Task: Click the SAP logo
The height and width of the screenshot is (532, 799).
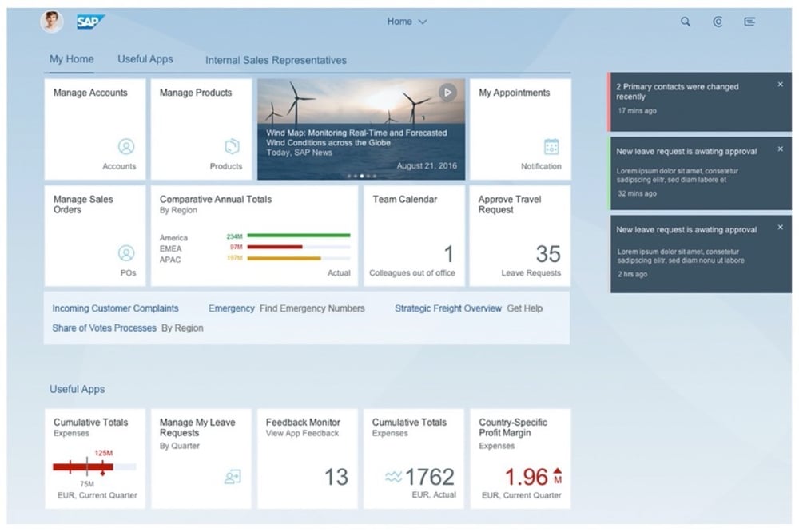Action: coord(89,22)
